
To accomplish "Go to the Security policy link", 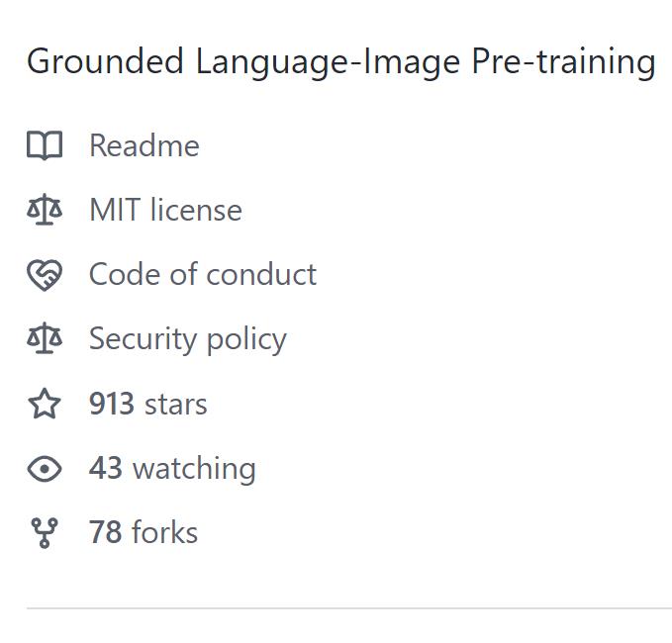I will (188, 339).
